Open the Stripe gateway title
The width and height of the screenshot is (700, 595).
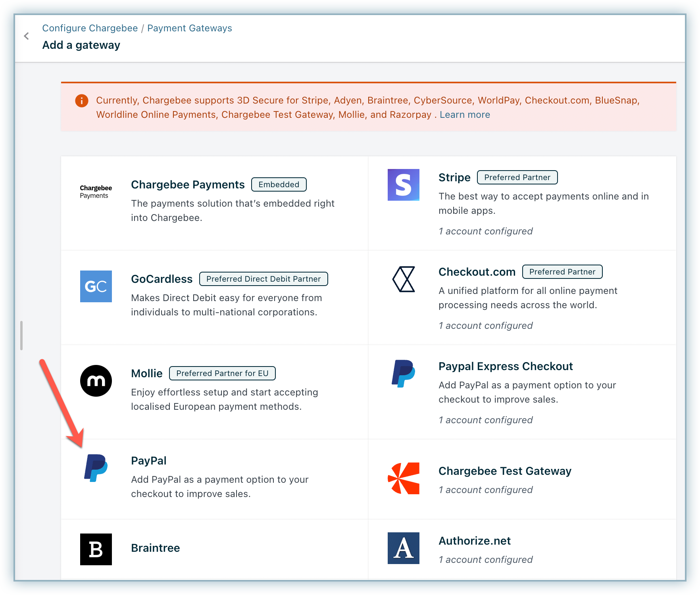pos(454,178)
